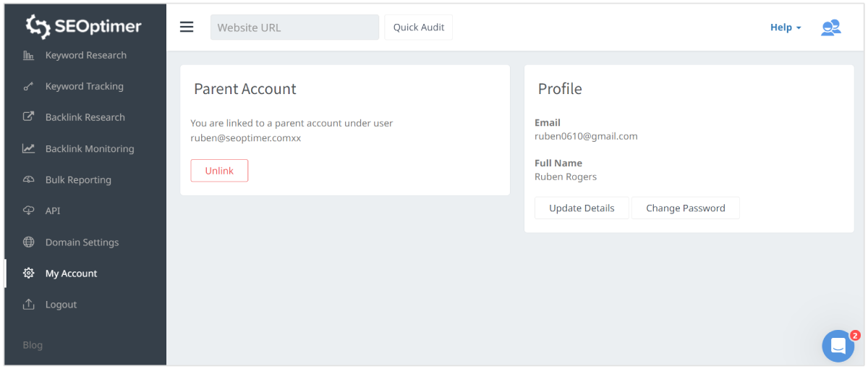The height and width of the screenshot is (369, 868).
Task: Click the Update Details button
Action: (x=582, y=208)
